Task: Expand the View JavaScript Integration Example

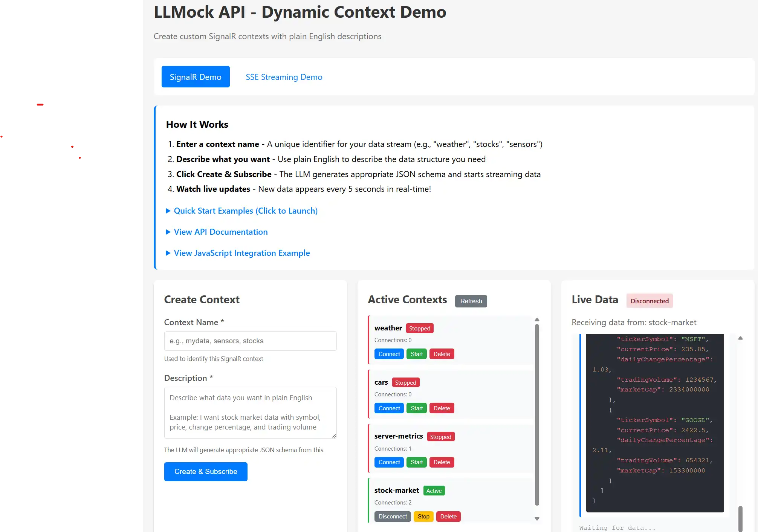Action: click(x=241, y=253)
